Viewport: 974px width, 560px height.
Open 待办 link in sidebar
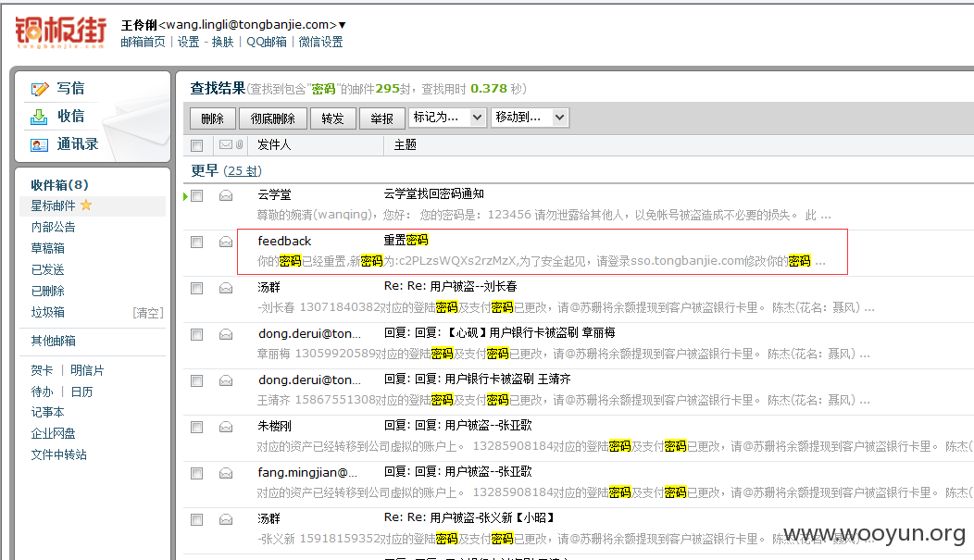pyautogui.click(x=42, y=392)
